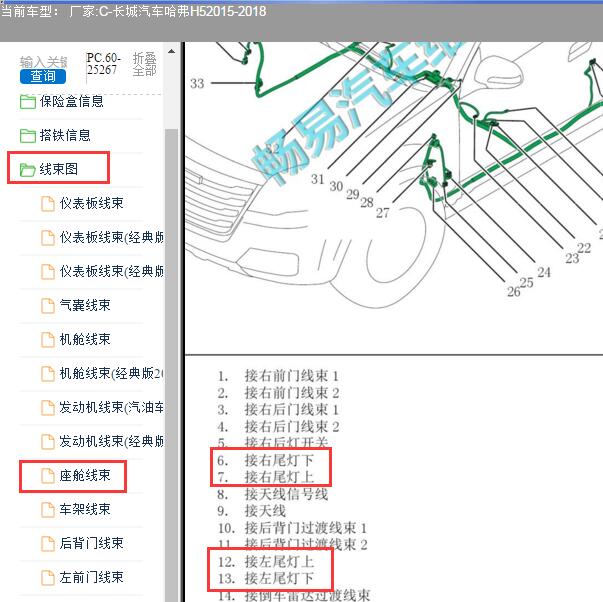603x602 pixels.
Task: Click the file icon beside 机舱线束
Action: 48,340
